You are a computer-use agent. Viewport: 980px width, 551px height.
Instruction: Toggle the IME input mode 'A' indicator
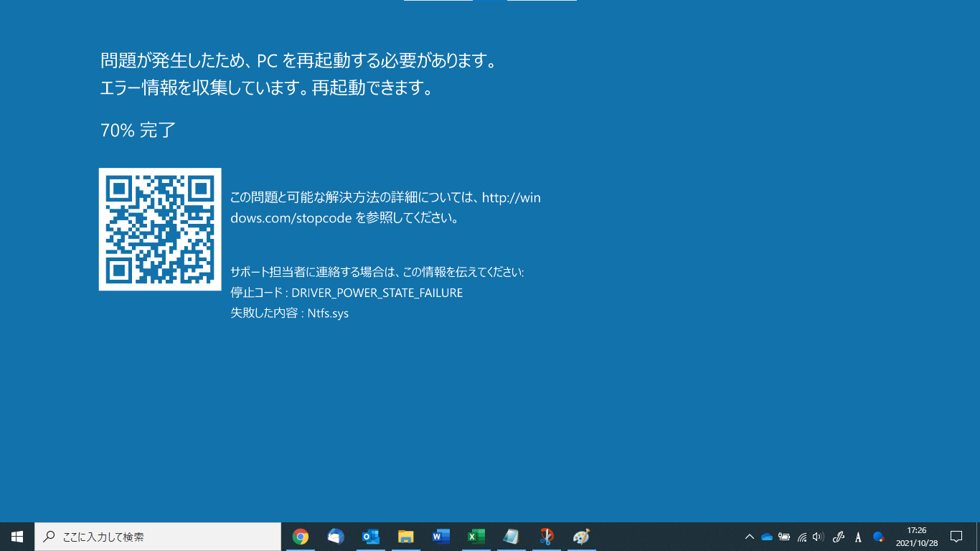(x=858, y=537)
